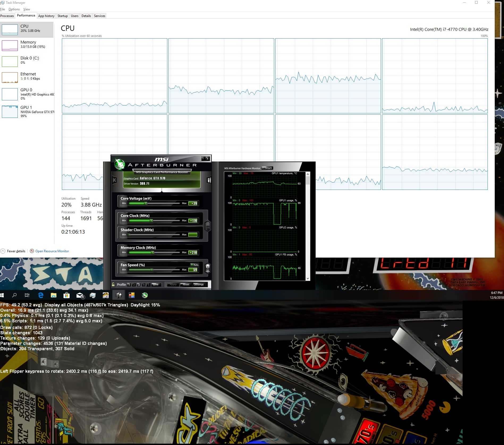The image size is (504, 445).
Task: Click the Fan Speed 59 value field
Action: [x=193, y=270]
